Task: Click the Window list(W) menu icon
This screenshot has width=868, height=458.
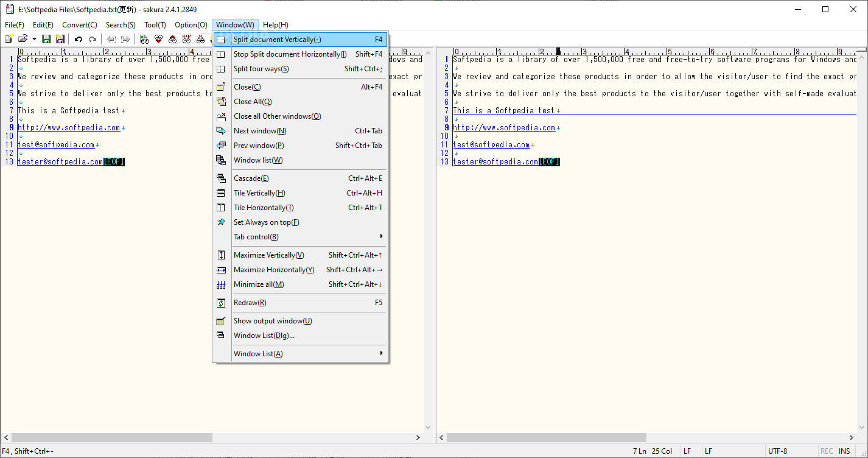Action: point(221,160)
